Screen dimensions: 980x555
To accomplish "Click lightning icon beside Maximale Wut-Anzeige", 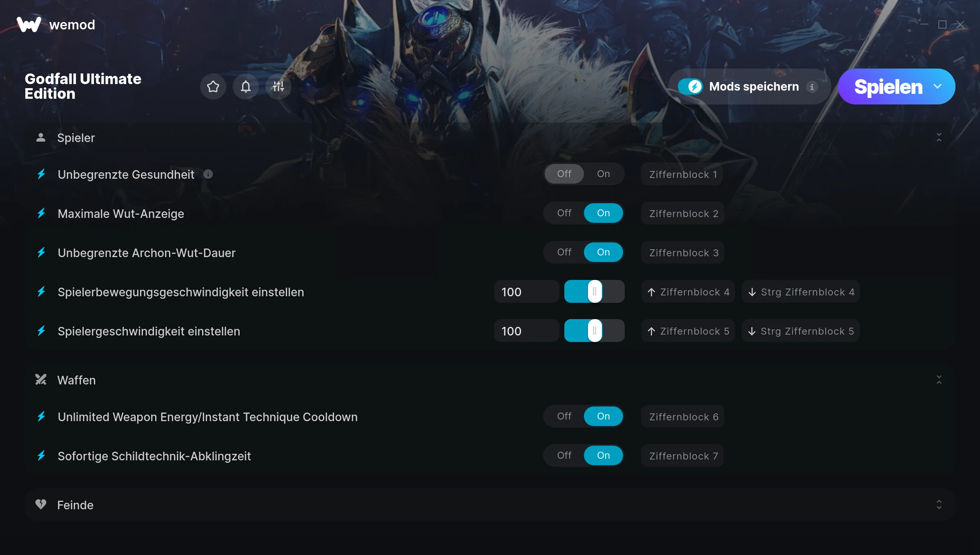I will coord(41,213).
